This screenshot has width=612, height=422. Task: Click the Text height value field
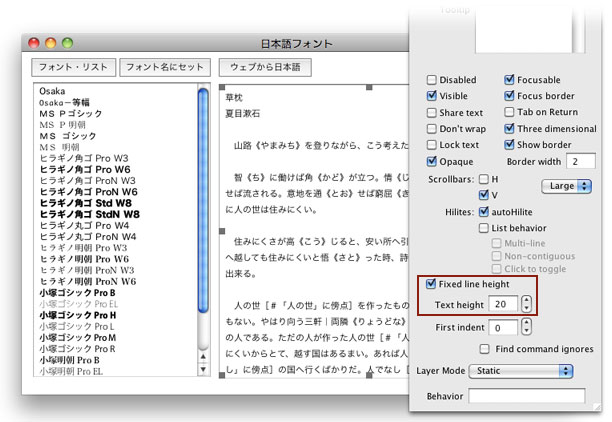[x=503, y=304]
